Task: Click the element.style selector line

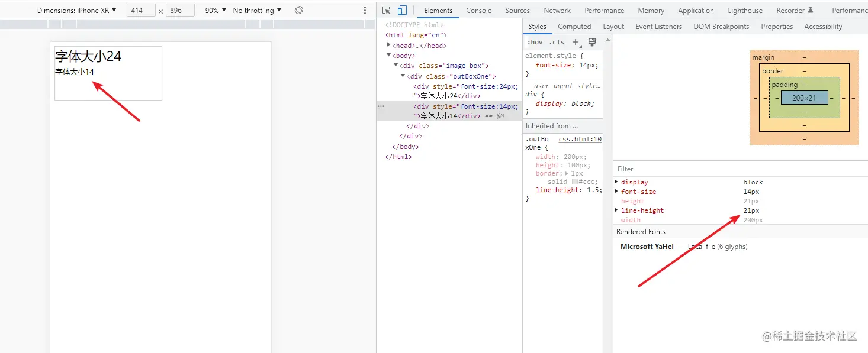Action: pyautogui.click(x=554, y=56)
